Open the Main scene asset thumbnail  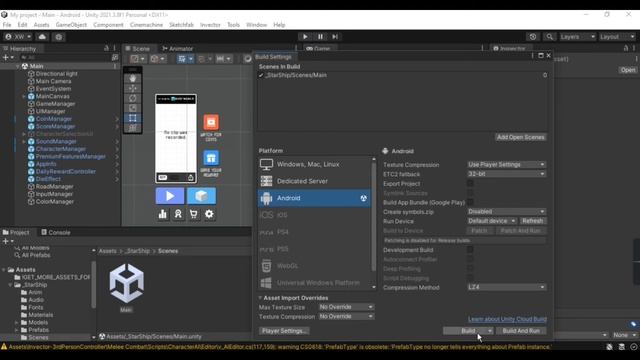127,283
